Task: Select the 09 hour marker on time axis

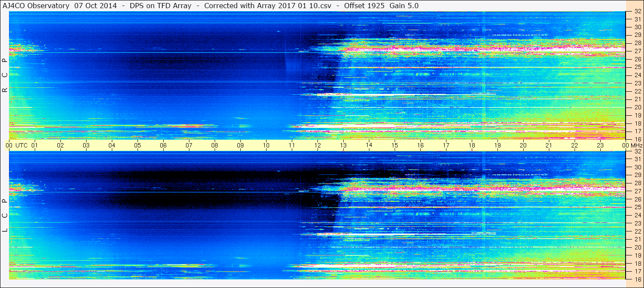Action: point(240,146)
